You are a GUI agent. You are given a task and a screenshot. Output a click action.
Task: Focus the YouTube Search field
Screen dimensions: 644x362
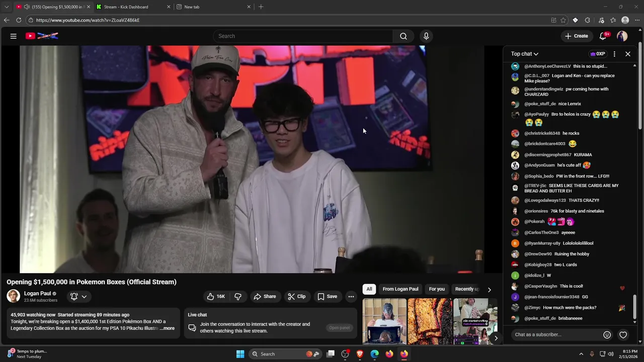tap(303, 36)
